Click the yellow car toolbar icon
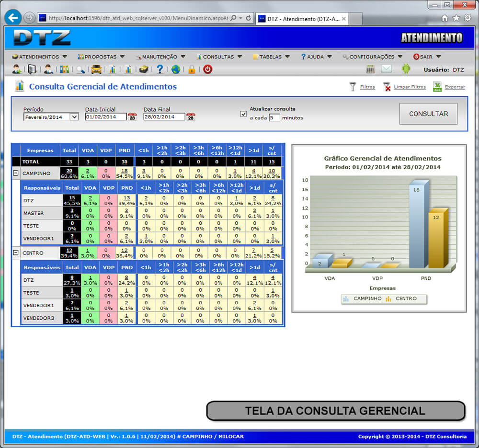This screenshot has height=448, width=479. click(96, 69)
